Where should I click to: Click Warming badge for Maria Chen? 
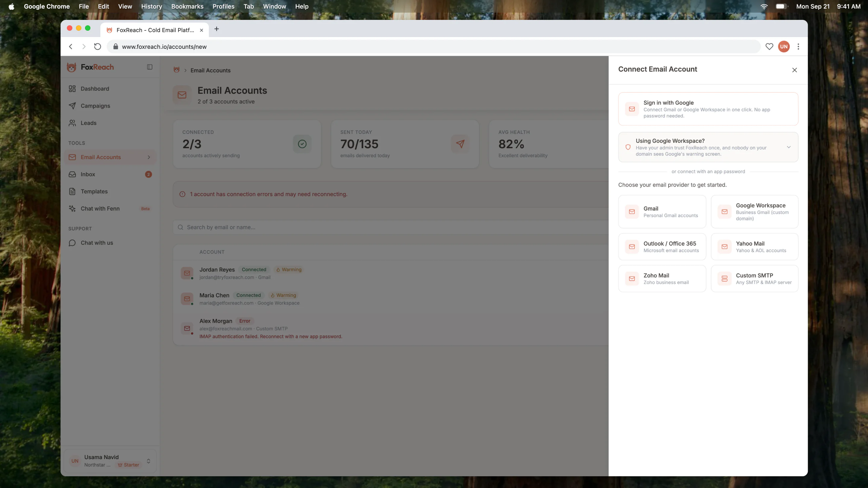[283, 295]
